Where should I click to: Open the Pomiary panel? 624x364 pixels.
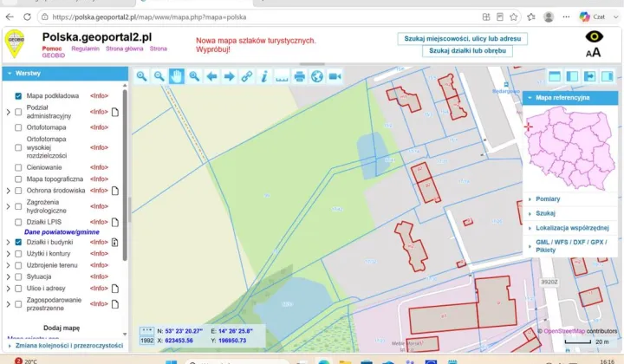coord(570,199)
